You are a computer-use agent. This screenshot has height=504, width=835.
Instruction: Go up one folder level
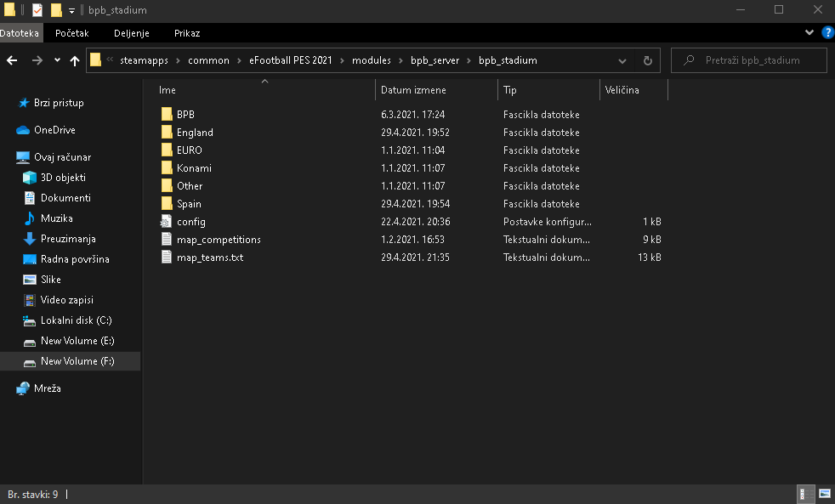(75, 60)
